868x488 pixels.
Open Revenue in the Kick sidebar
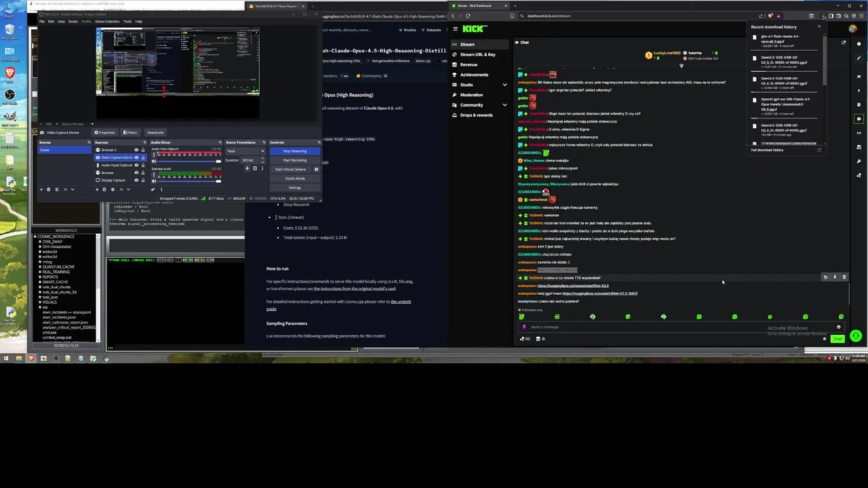click(x=469, y=64)
